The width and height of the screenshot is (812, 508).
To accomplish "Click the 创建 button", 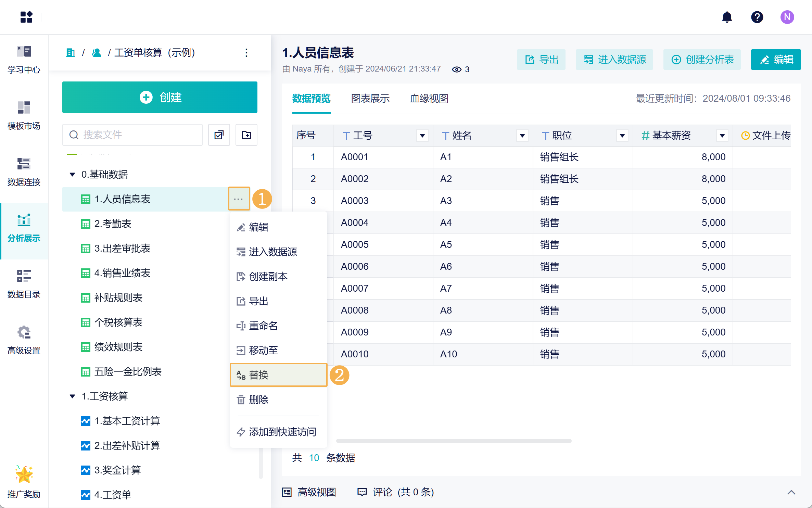I will pyautogui.click(x=160, y=97).
